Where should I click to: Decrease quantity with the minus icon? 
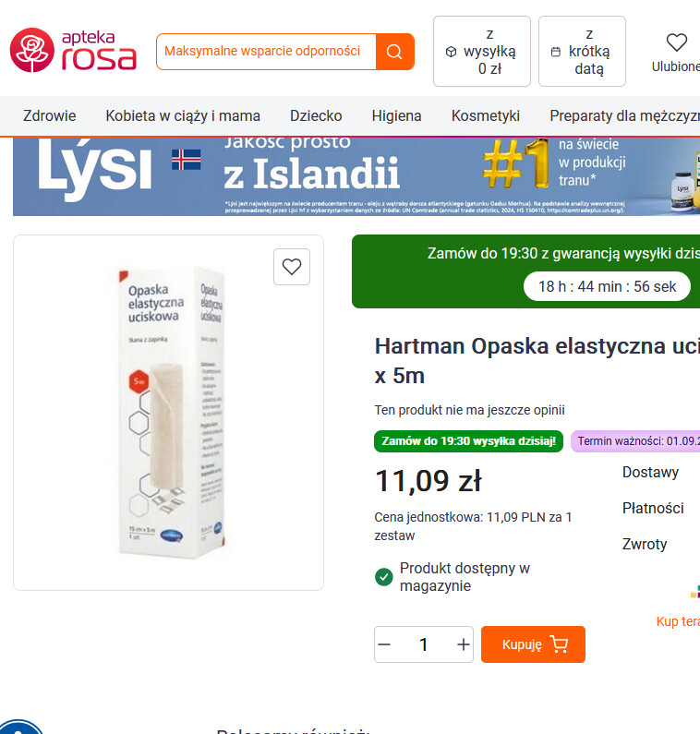[384, 644]
